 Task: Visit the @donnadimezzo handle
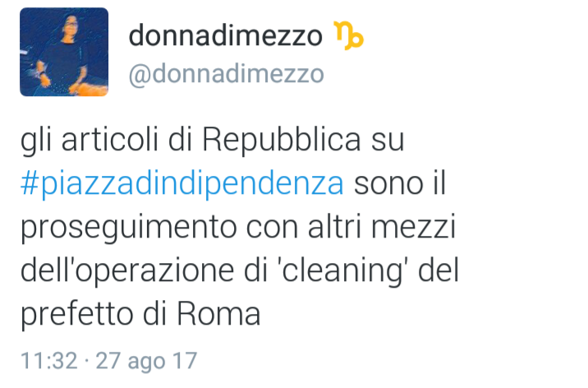pyautogui.click(x=226, y=74)
